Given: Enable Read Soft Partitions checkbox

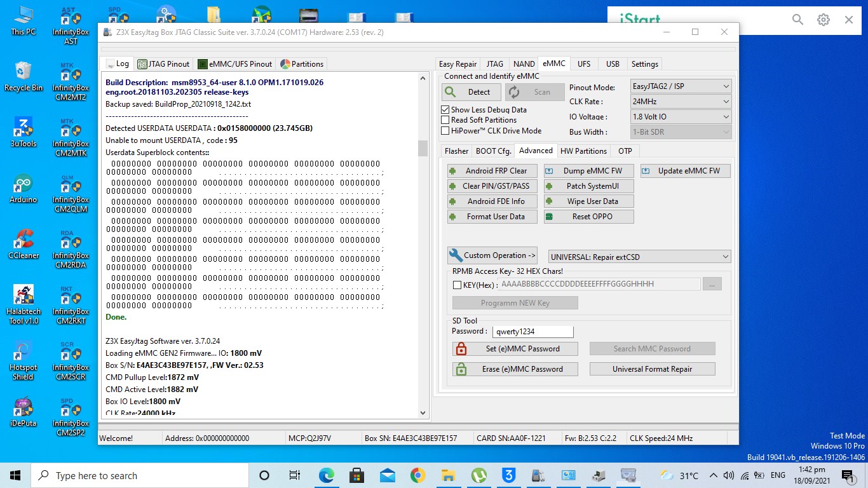Looking at the screenshot, I should click(445, 119).
